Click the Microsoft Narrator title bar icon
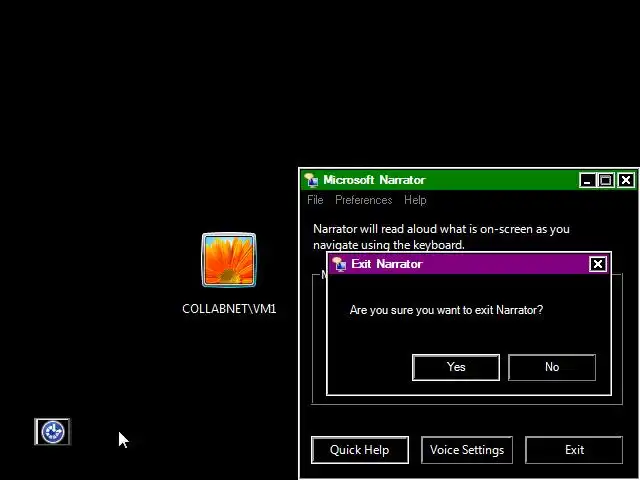 [311, 180]
